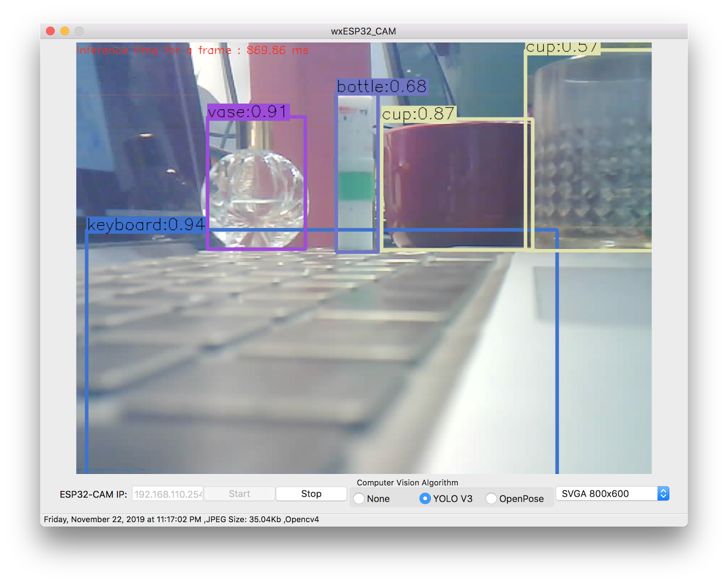
Task: Click the ESP32-CAM IP address field
Action: coord(167,493)
